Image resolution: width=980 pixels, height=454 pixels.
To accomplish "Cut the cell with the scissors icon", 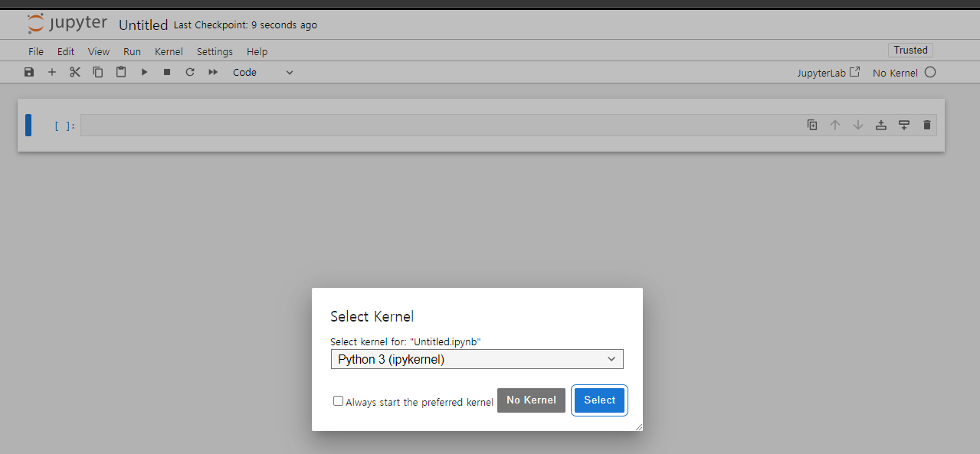I will pos(75,72).
